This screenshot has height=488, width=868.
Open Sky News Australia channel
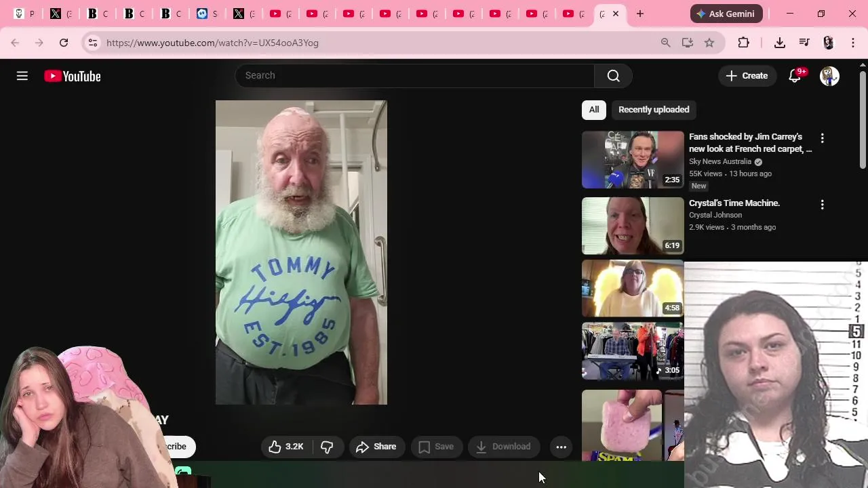720,161
